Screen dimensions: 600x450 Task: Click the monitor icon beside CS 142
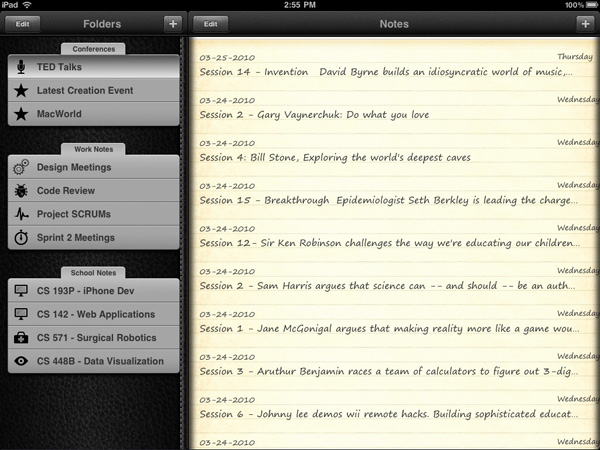21,314
